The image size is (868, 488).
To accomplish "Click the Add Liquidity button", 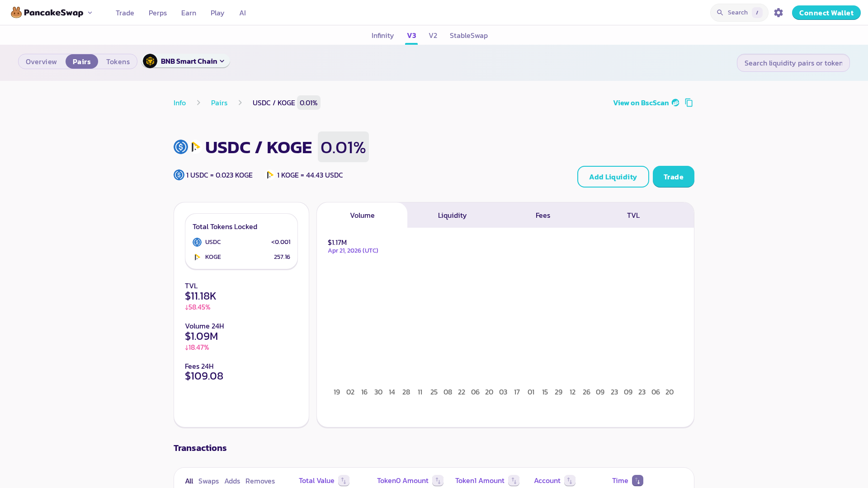I will (x=613, y=177).
